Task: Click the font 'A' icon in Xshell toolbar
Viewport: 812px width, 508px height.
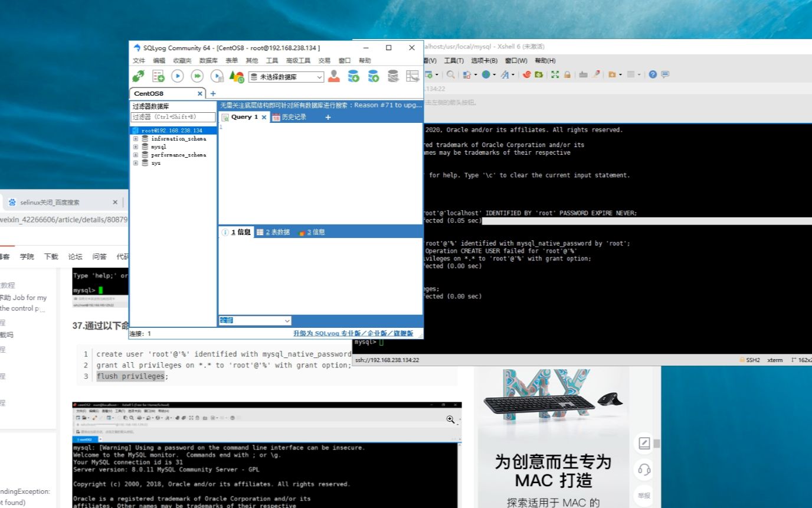Action: (x=505, y=74)
